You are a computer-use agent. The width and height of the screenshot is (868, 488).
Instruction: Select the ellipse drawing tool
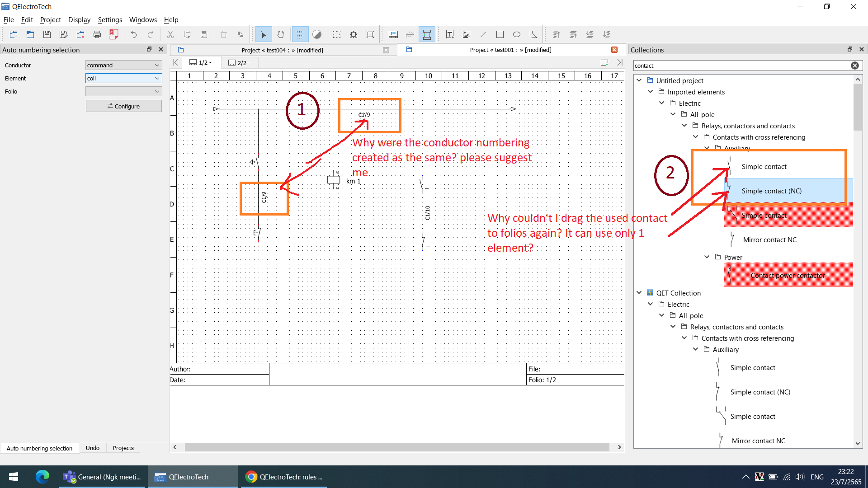[516, 34]
